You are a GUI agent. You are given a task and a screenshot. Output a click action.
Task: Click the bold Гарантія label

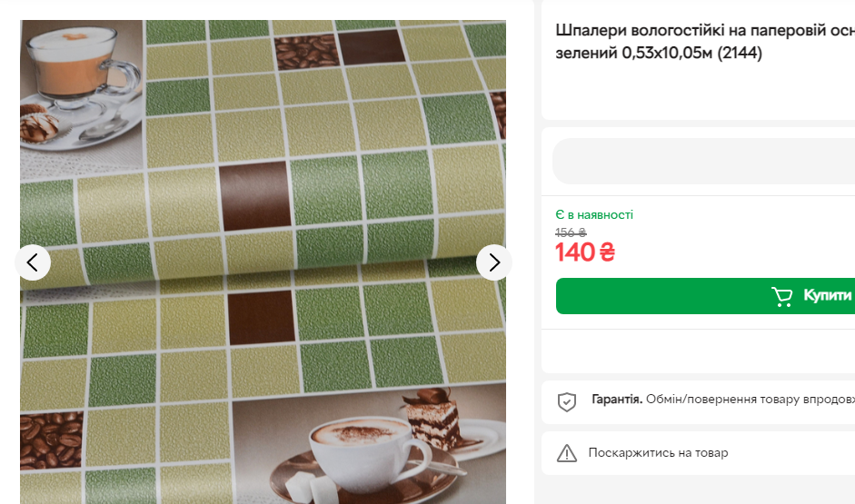(617, 400)
